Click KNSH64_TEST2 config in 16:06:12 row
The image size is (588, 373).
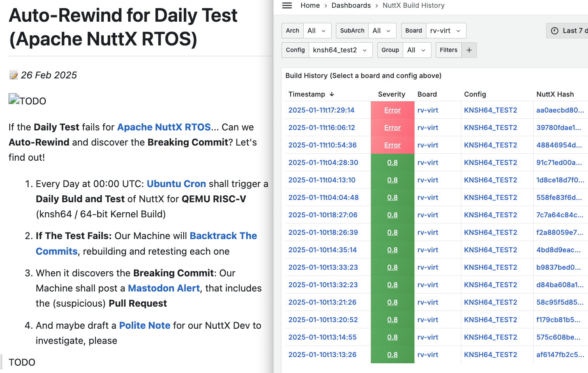[491, 128]
